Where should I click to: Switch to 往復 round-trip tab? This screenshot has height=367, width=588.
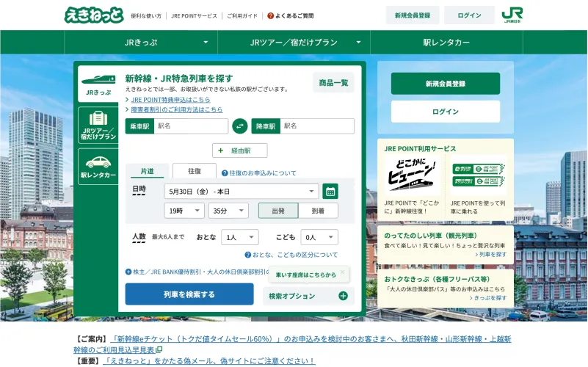tap(195, 171)
